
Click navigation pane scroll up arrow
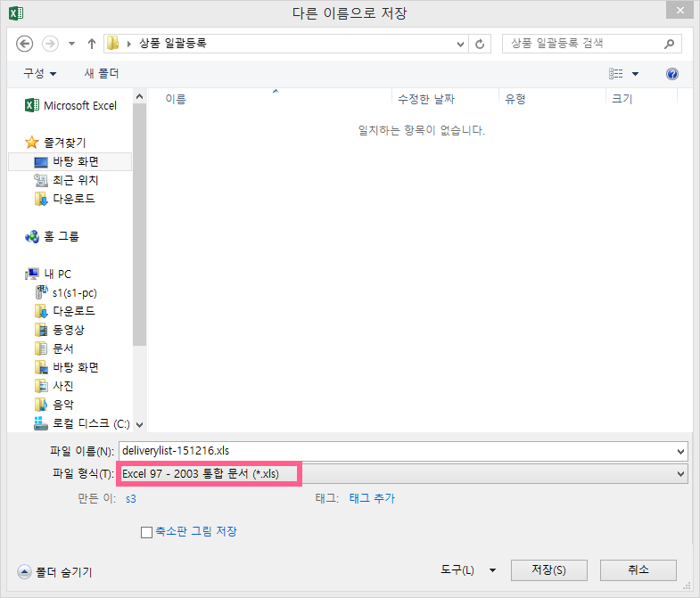coord(139,96)
